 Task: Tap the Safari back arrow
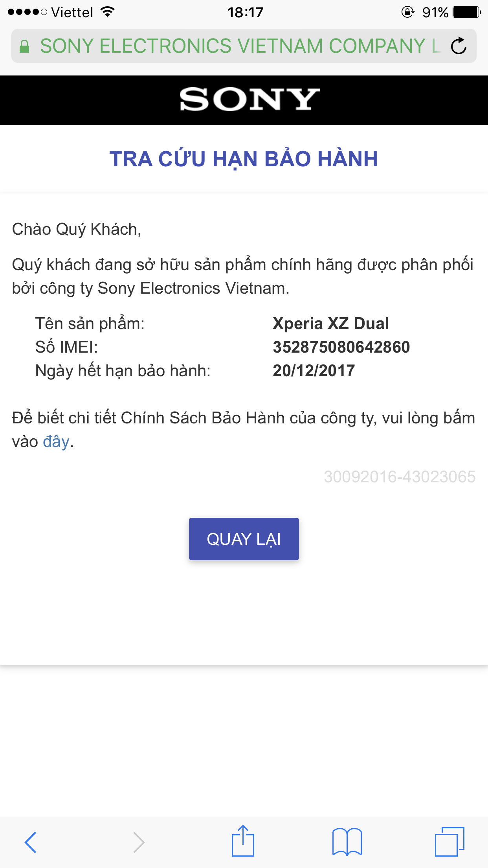coord(31,842)
